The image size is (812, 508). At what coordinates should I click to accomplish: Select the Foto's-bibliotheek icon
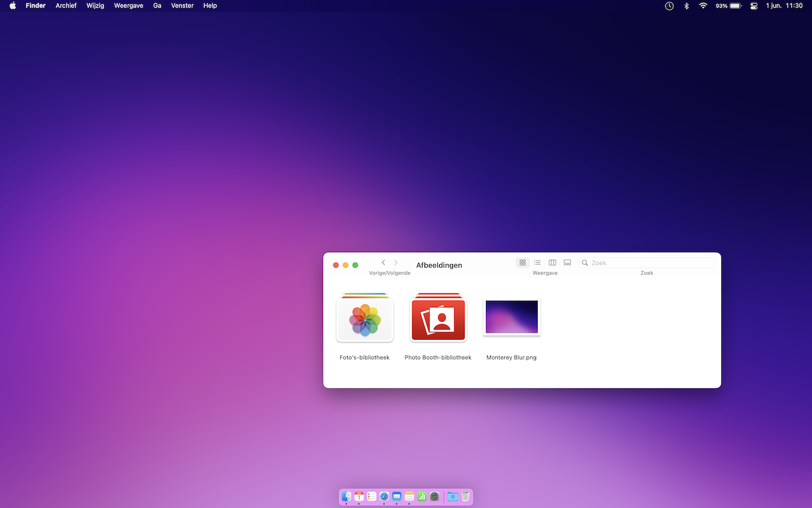(x=365, y=317)
